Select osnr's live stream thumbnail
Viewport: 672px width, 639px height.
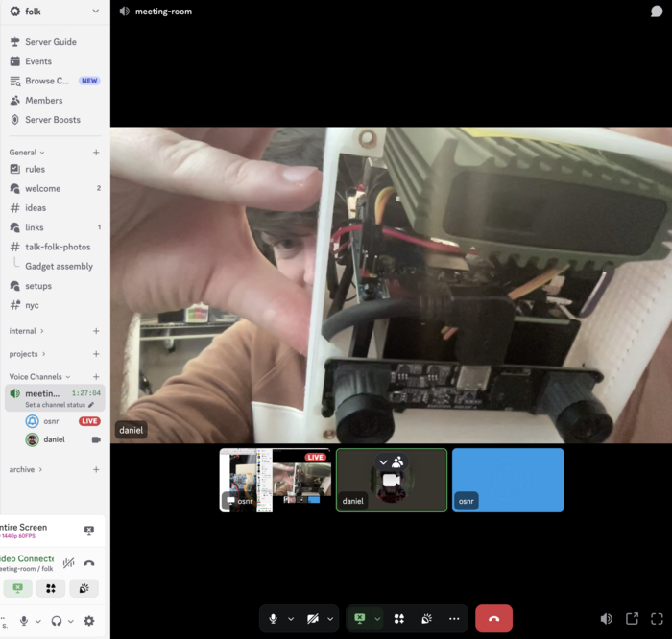click(x=275, y=480)
